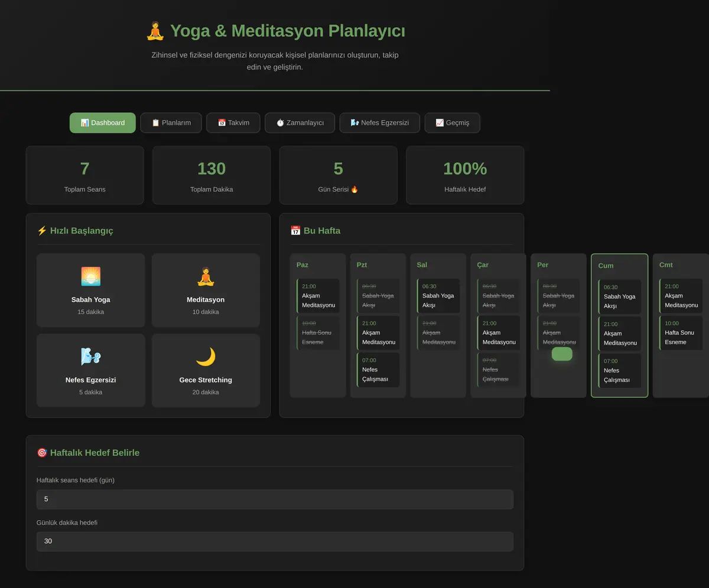
Task: Click the Pzt 07:00 Nefes Çalışması session
Action: 378,370
